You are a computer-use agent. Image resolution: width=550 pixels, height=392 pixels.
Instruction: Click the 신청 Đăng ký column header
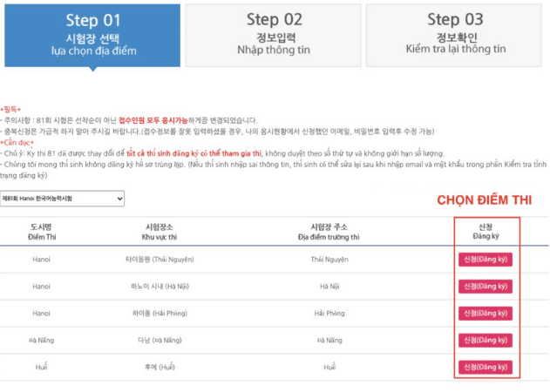click(x=485, y=231)
